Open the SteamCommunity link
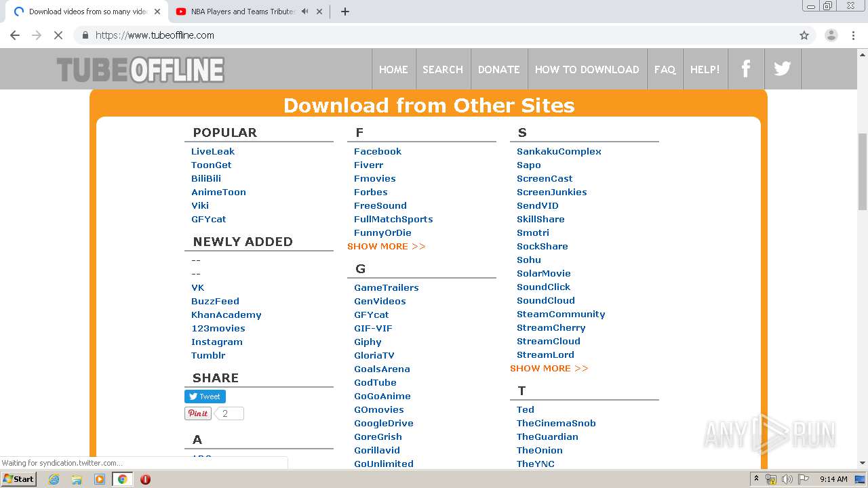The height and width of the screenshot is (488, 868). (561, 314)
